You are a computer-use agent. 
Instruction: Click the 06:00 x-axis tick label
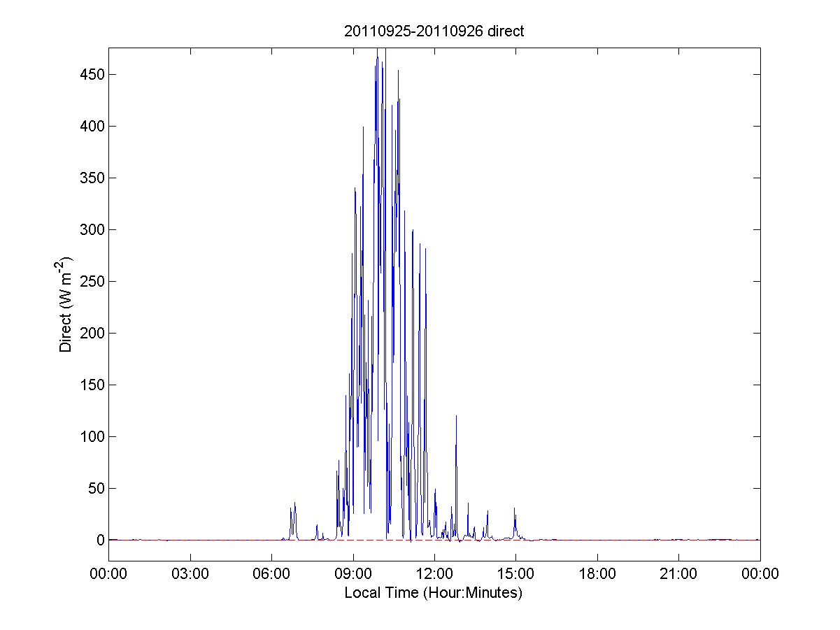coord(271,574)
